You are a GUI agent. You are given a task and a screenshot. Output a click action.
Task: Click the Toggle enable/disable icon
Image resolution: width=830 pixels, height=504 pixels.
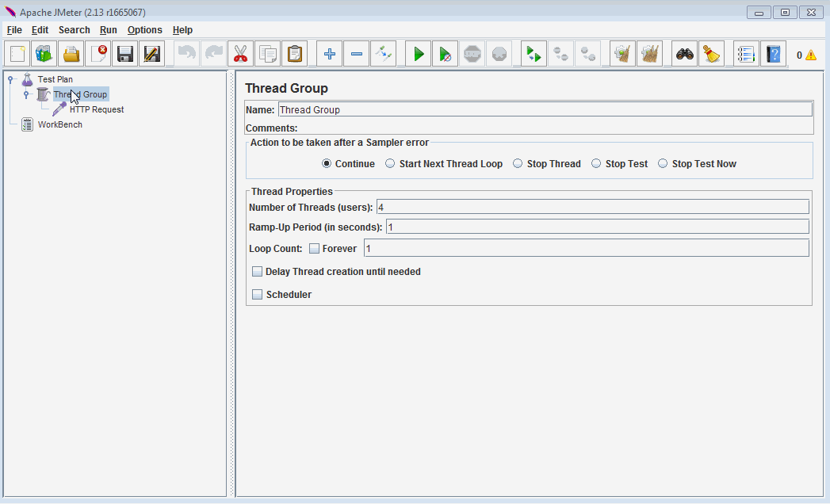[x=384, y=54]
